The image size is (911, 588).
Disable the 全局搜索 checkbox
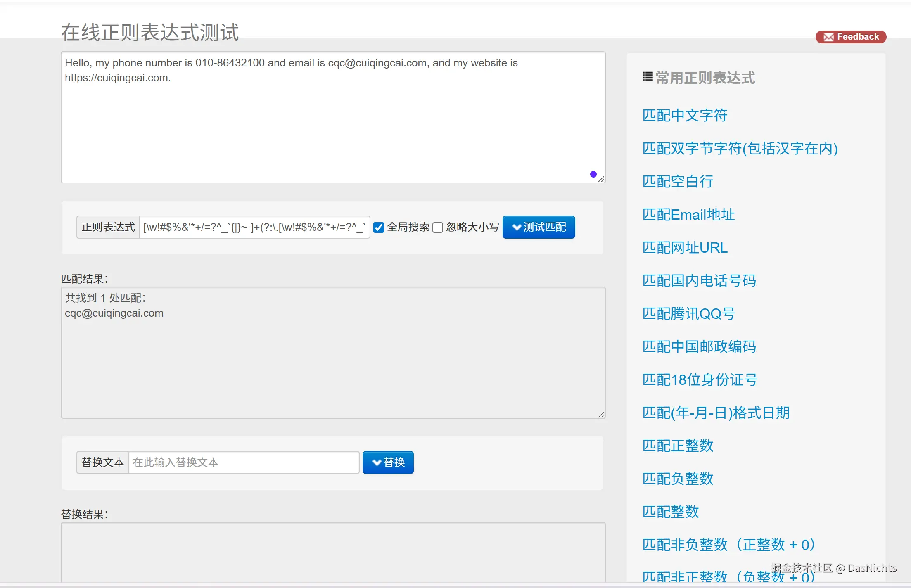coord(379,228)
